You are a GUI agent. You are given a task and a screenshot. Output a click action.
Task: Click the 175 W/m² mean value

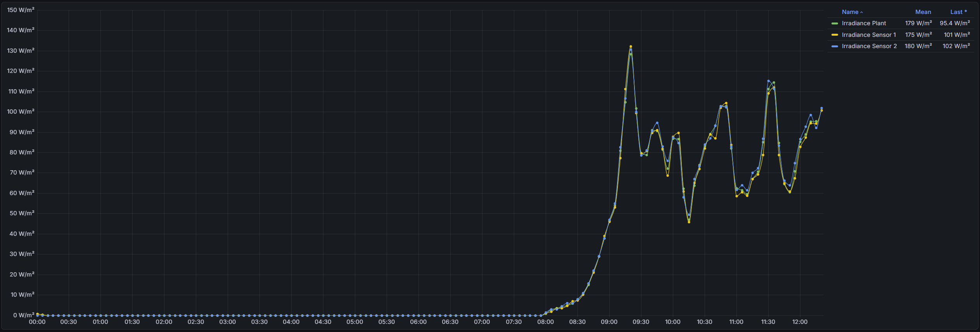[918, 35]
